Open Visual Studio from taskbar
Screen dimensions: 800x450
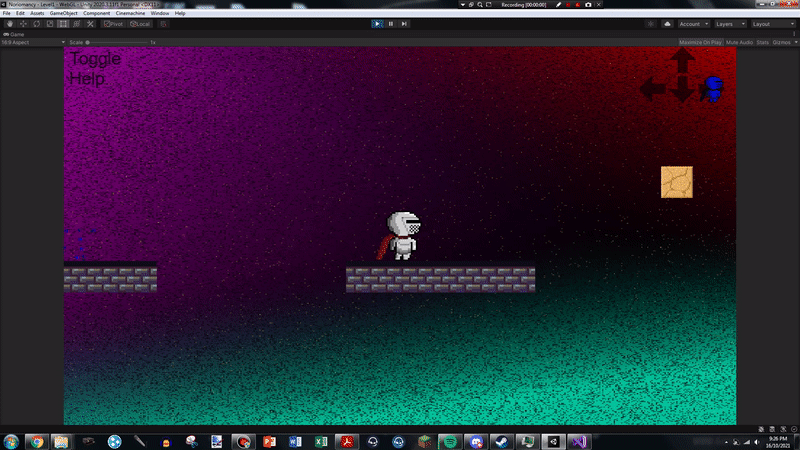tap(579, 441)
